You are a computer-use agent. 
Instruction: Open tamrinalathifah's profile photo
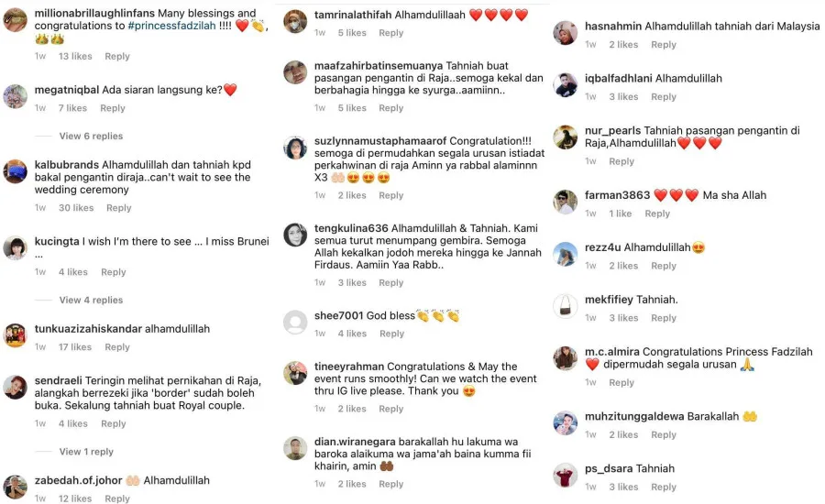click(x=295, y=21)
